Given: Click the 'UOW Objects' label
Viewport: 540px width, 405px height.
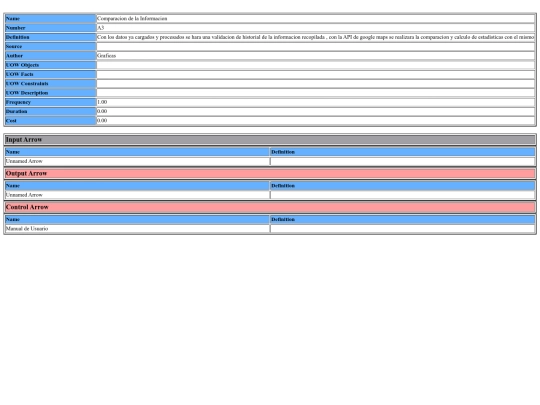Looking at the screenshot, I should tap(22, 65).
